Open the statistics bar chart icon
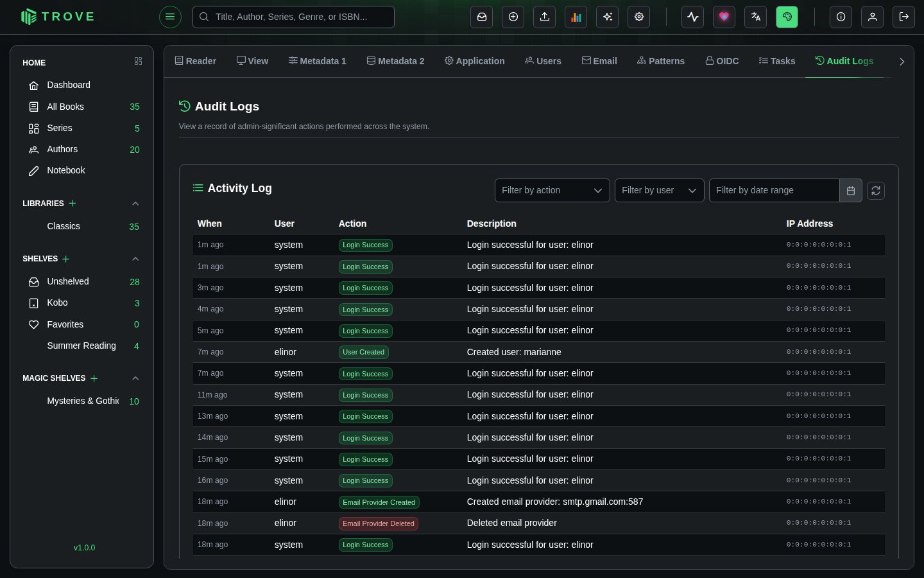 pyautogui.click(x=576, y=17)
